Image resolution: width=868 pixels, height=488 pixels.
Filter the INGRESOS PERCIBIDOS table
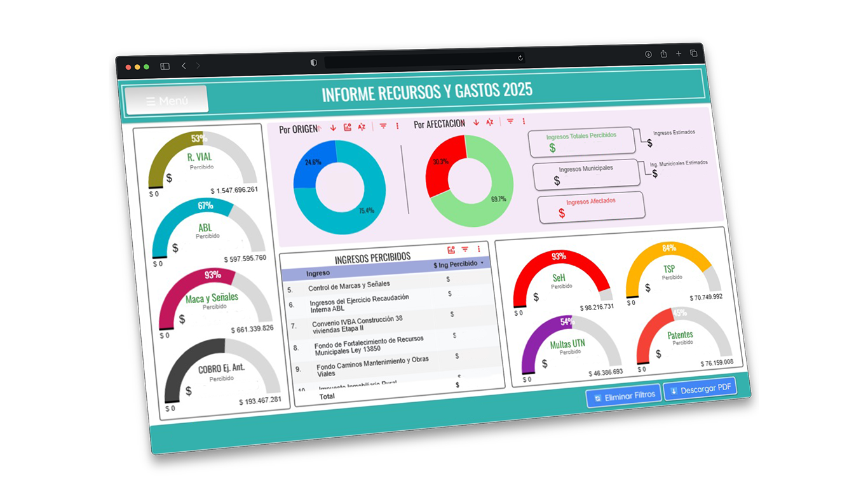465,250
